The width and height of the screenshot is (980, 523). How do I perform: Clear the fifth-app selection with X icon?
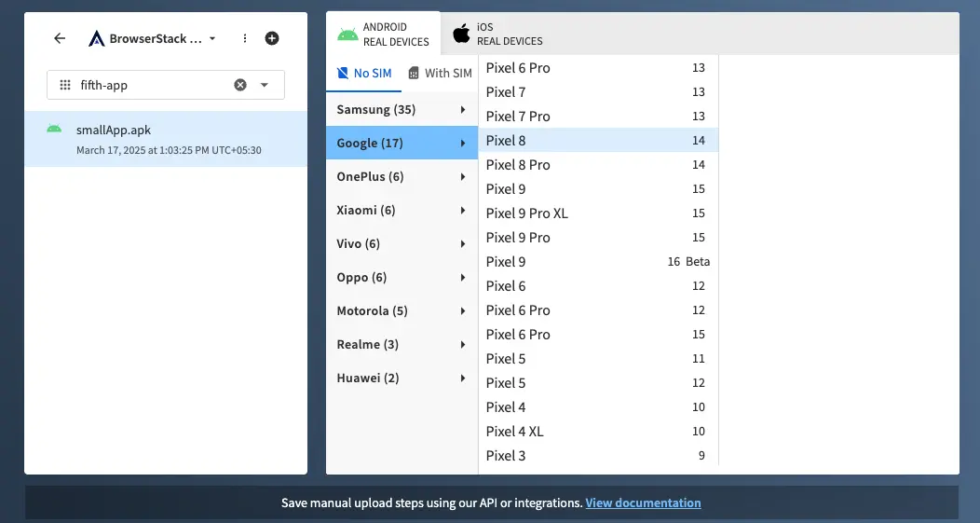pos(240,85)
